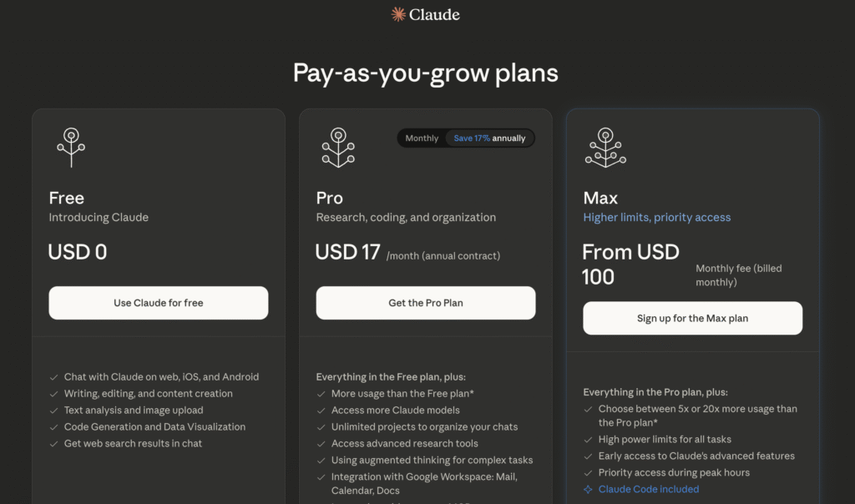Click the Max plan tree icon
This screenshot has width=855, height=504.
tap(605, 147)
